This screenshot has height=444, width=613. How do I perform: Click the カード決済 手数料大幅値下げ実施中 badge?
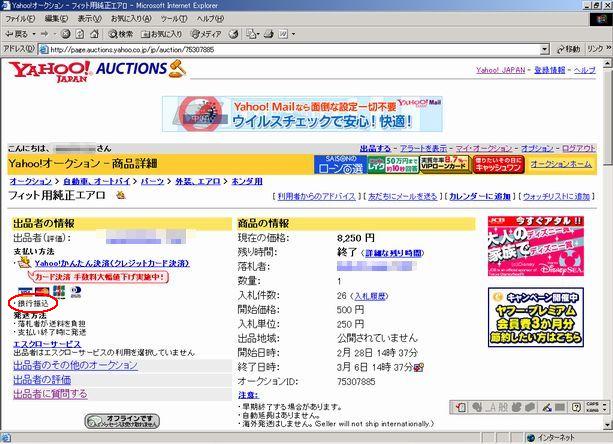coord(98,277)
